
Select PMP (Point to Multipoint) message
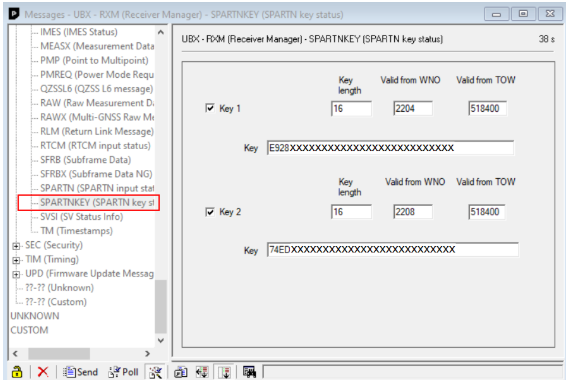94,60
